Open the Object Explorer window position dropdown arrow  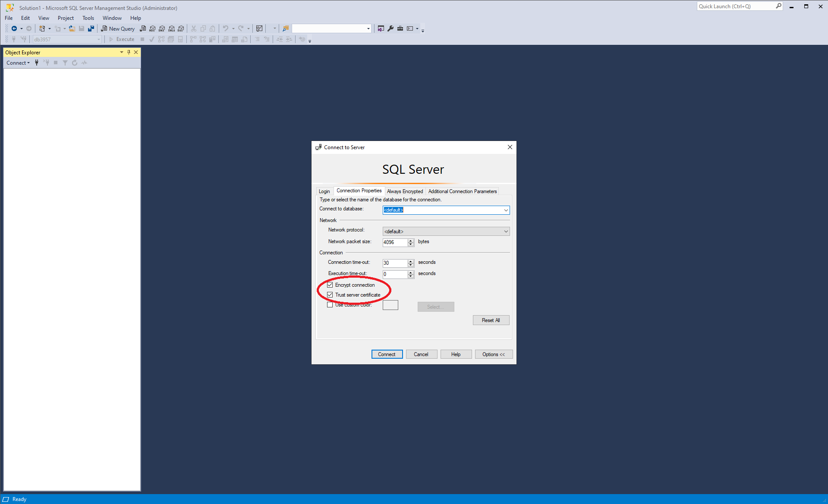122,52
